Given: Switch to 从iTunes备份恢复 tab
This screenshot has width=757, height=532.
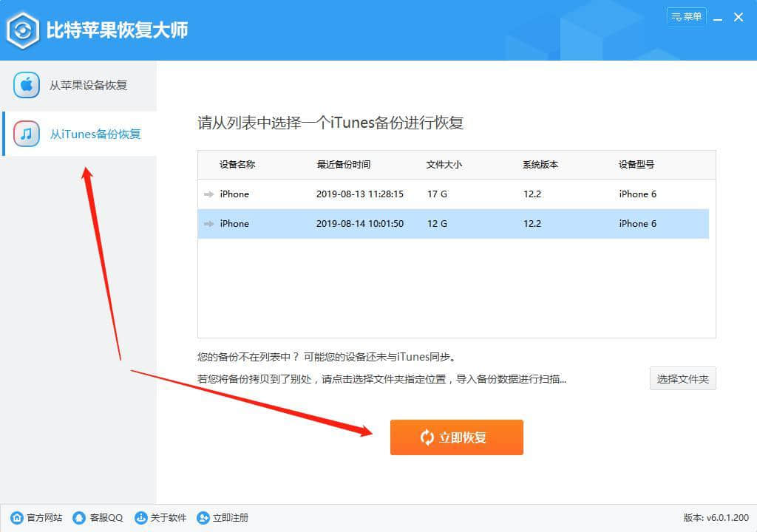Looking at the screenshot, I should 95,134.
